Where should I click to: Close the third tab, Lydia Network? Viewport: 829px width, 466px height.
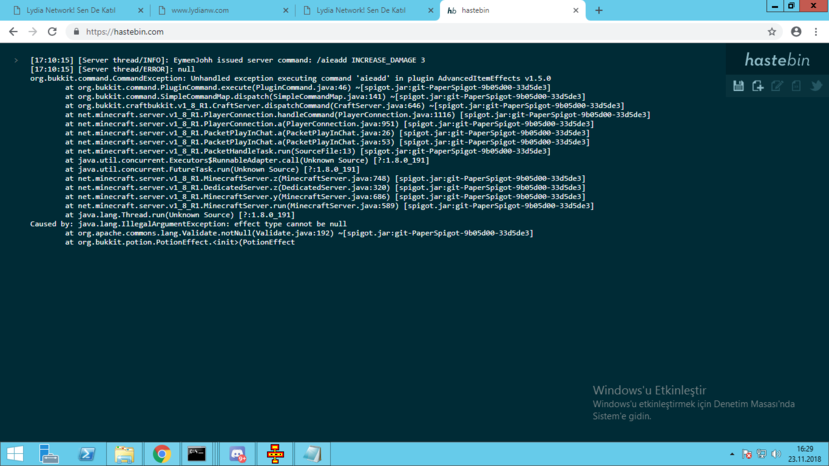[x=430, y=11]
